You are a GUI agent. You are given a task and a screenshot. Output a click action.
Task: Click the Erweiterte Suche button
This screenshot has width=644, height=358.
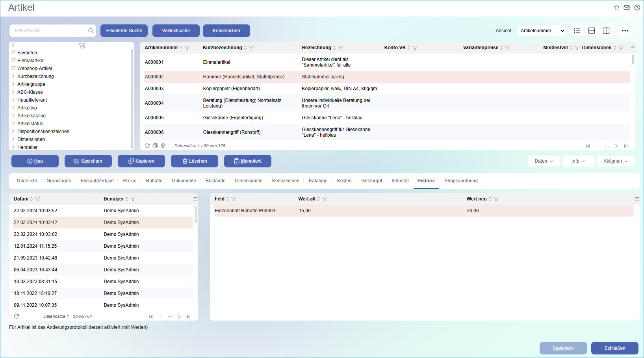point(124,31)
